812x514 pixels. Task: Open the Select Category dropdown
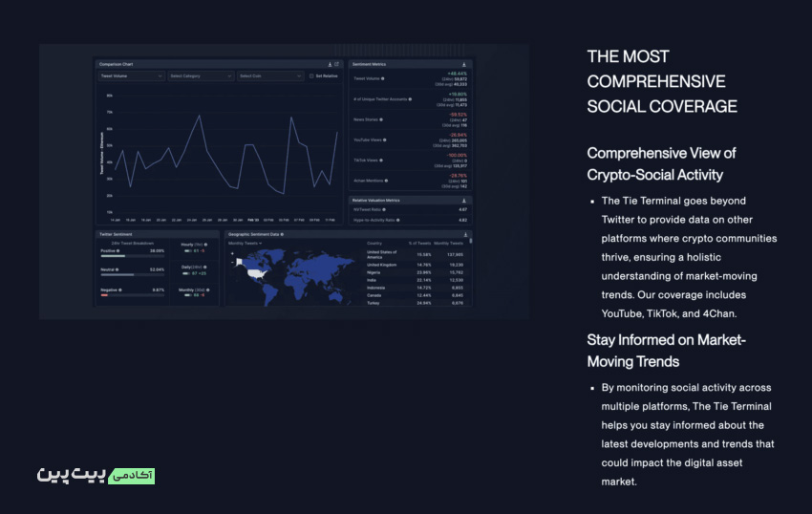click(x=201, y=76)
